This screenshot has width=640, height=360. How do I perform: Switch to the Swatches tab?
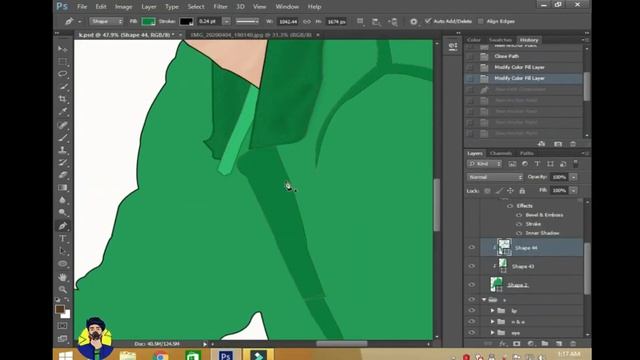click(500, 40)
